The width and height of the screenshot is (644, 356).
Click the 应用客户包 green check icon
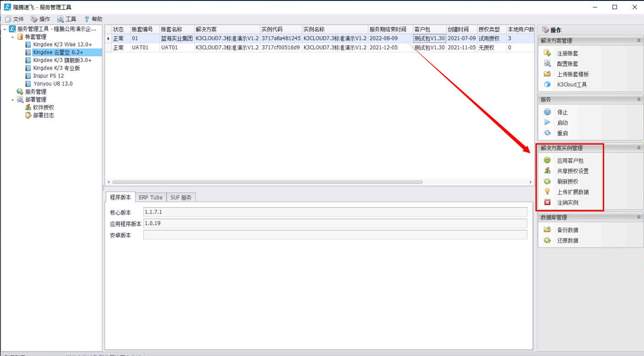click(547, 160)
